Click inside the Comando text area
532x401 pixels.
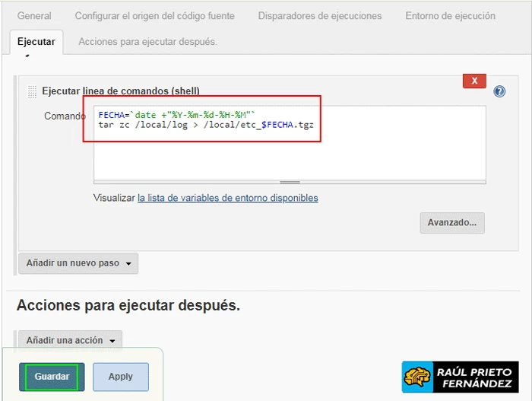[x=290, y=143]
